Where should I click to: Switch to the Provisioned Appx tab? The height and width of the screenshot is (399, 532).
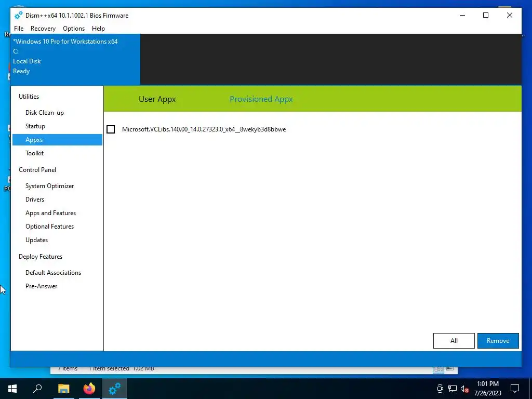tap(261, 99)
